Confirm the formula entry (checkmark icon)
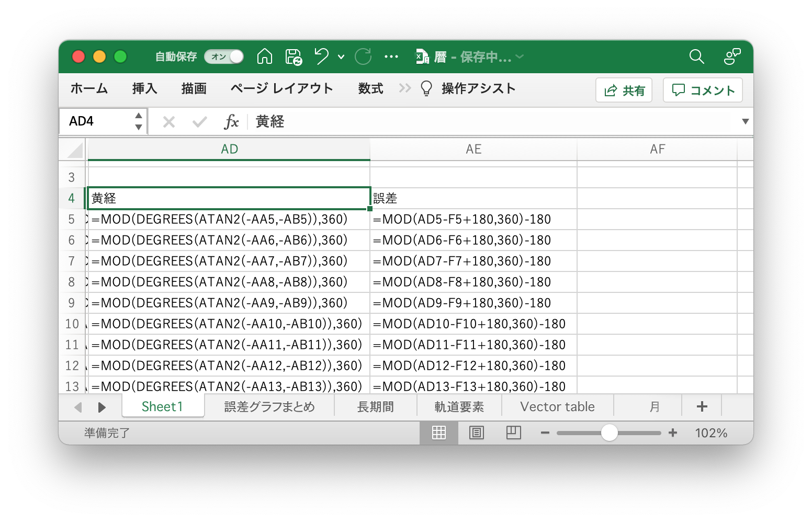Screen dimensions: 812x522 click(199, 122)
